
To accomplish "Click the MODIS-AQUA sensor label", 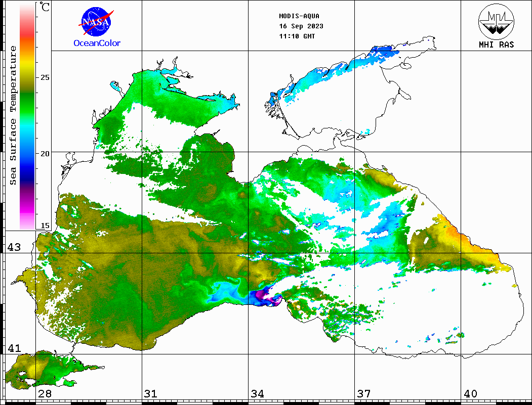I will (x=299, y=16).
